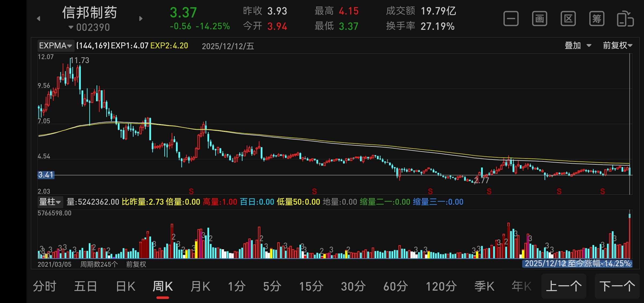Click the 3.41 price line label

(x=46, y=175)
